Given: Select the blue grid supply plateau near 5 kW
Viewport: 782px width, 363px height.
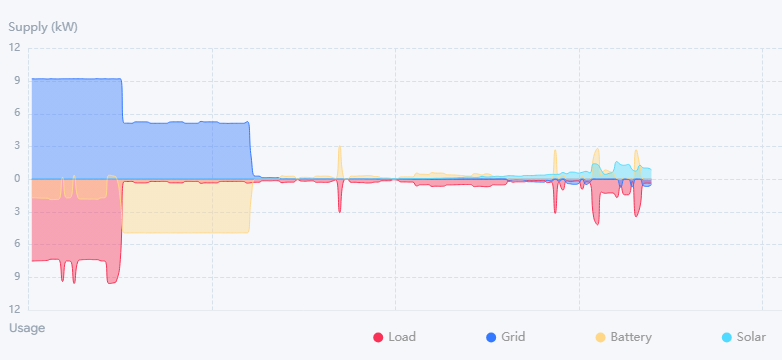Looking at the screenshot, I should coord(186,151).
